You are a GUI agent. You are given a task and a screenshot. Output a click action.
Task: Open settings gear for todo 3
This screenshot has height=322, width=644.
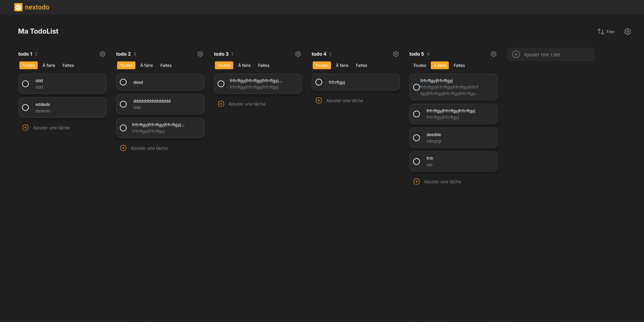click(x=298, y=54)
